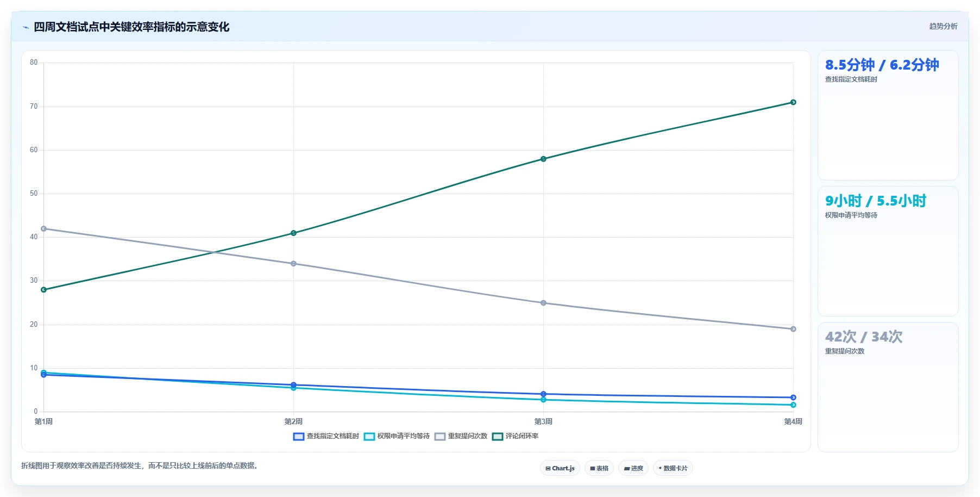This screenshot has height=497, width=980.
Task: Select the 评论闭环率 data point at 第4周
Action: (793, 102)
